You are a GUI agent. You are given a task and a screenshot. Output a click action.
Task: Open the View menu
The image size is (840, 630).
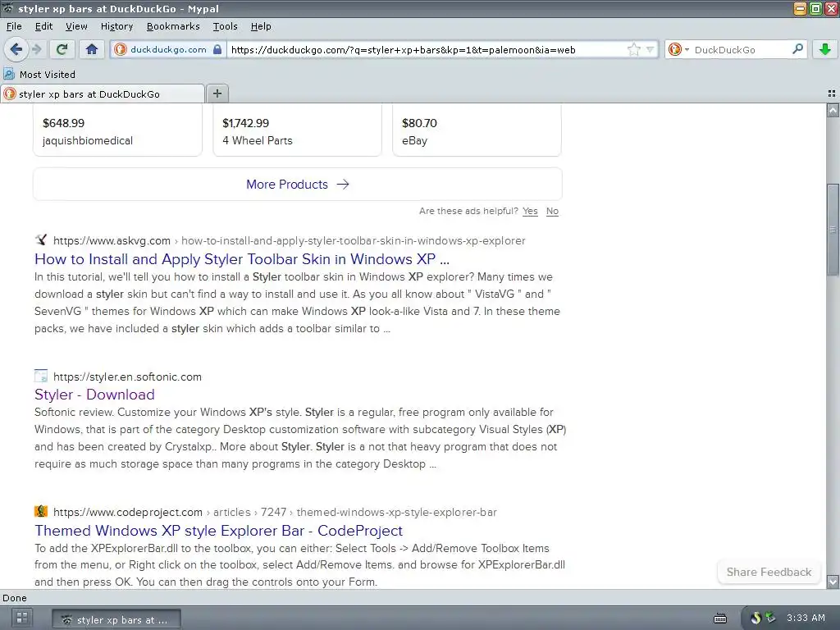point(76,26)
